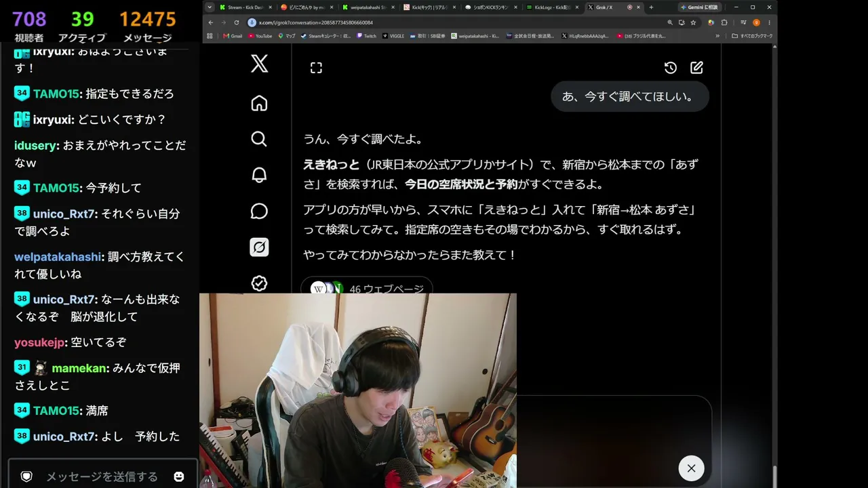The width and height of the screenshot is (868, 488).
Task: Click username yosukejp in chat
Action: coord(39,342)
